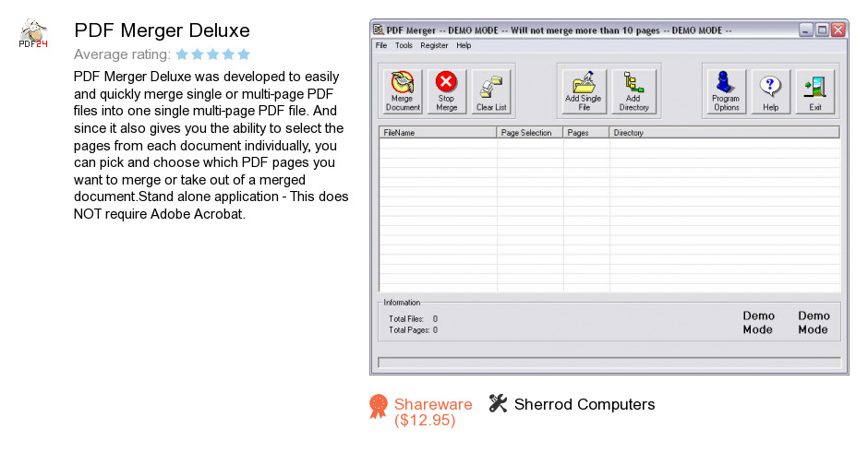Click the PDF Merger title bar icon
This screenshot has width=868, height=453.
[379, 30]
